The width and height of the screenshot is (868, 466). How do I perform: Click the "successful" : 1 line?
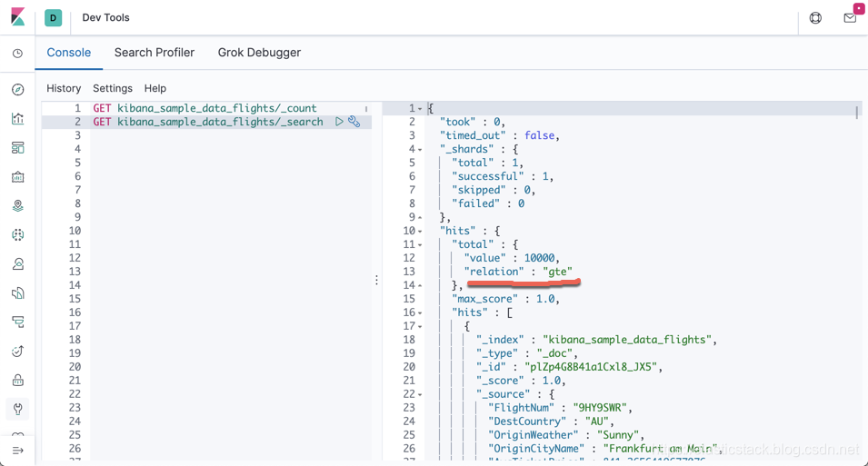503,176
